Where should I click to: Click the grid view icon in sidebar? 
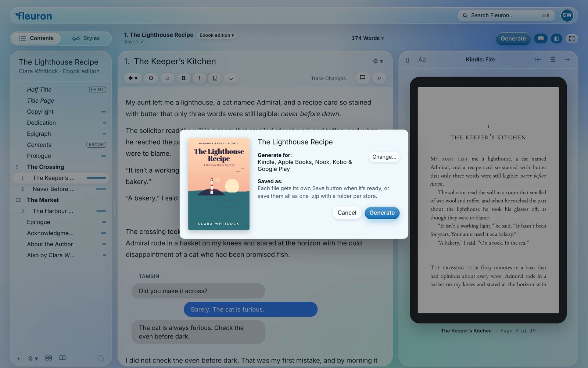point(49,358)
